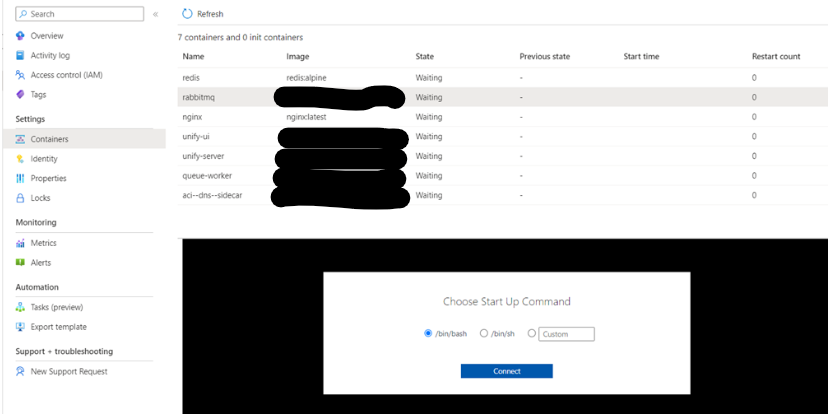Open the Metrics menu item

point(43,243)
